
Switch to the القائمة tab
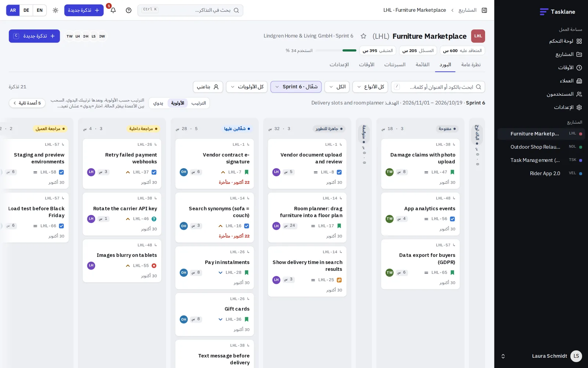pos(423,65)
